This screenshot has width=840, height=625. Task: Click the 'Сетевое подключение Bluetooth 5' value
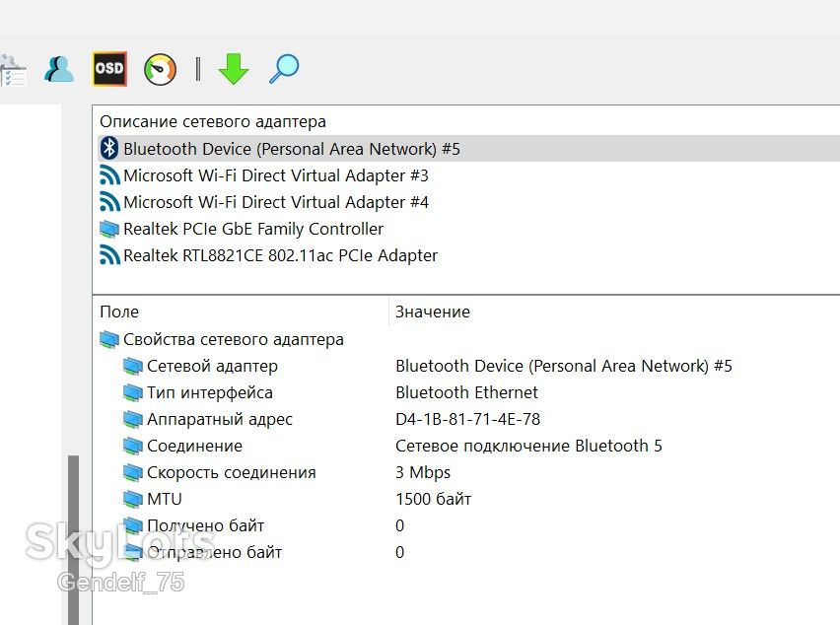(x=528, y=446)
